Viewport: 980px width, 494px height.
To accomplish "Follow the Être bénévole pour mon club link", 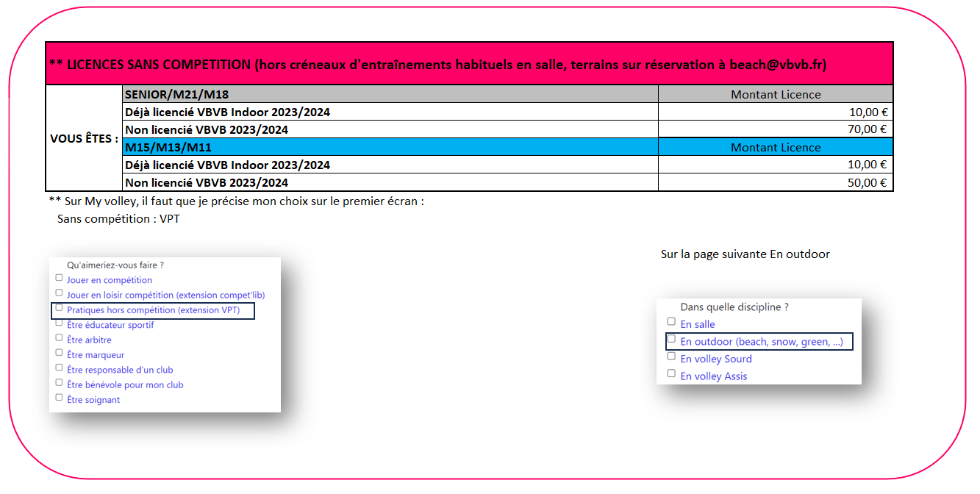I will [x=125, y=384].
